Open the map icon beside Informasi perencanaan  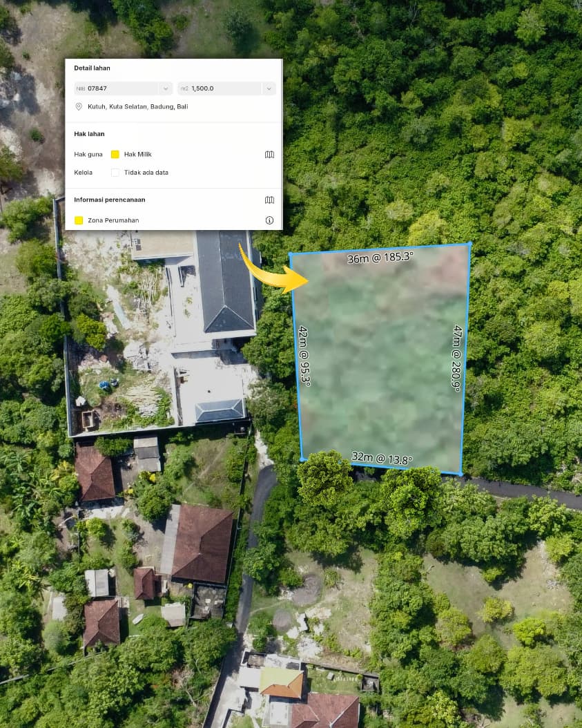click(x=269, y=200)
